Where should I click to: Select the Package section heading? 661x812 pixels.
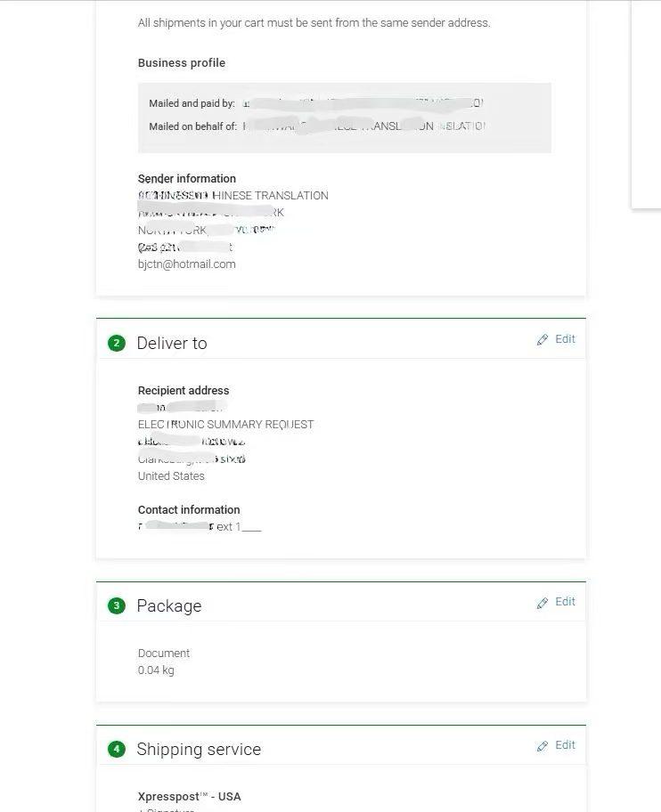tap(169, 606)
